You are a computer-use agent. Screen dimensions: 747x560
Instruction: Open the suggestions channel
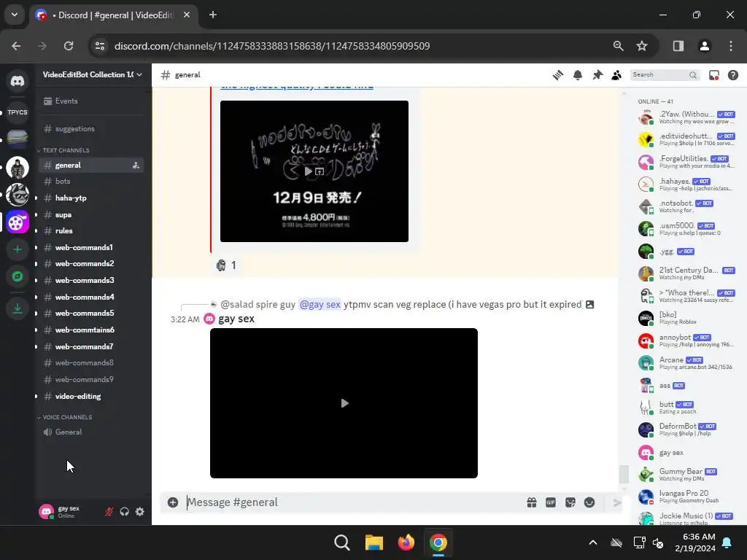point(92,129)
